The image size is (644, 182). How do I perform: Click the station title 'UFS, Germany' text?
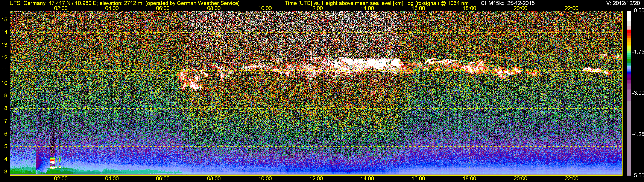tap(27, 3)
